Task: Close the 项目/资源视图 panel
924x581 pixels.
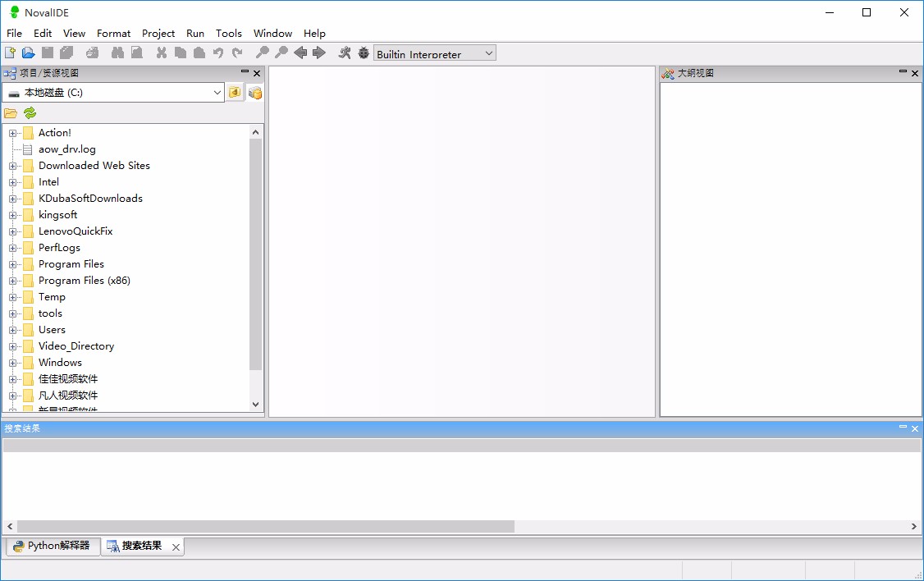Action: pyautogui.click(x=257, y=74)
